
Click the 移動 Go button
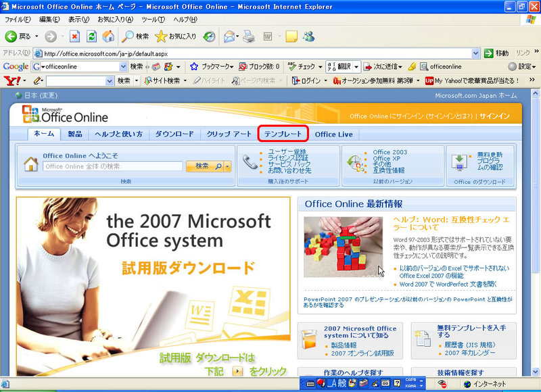[x=496, y=53]
